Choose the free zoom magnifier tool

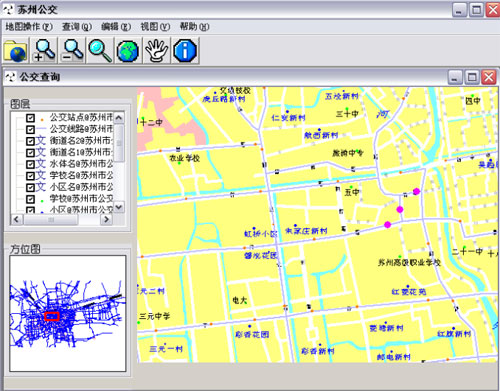(x=100, y=51)
